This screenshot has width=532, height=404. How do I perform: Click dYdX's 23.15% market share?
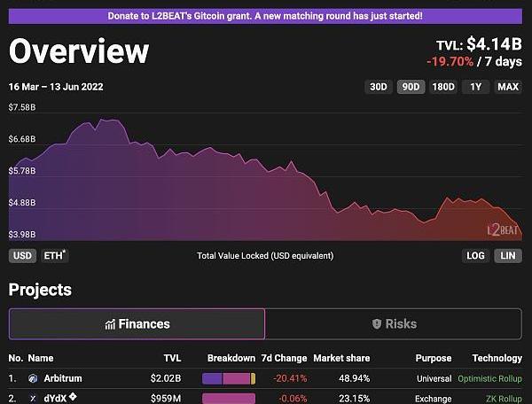[354, 399]
